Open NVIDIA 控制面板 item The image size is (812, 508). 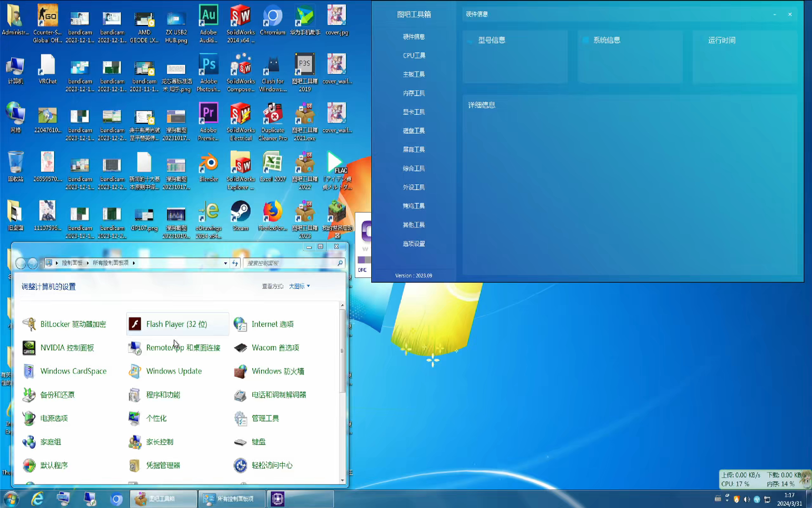tap(58, 348)
